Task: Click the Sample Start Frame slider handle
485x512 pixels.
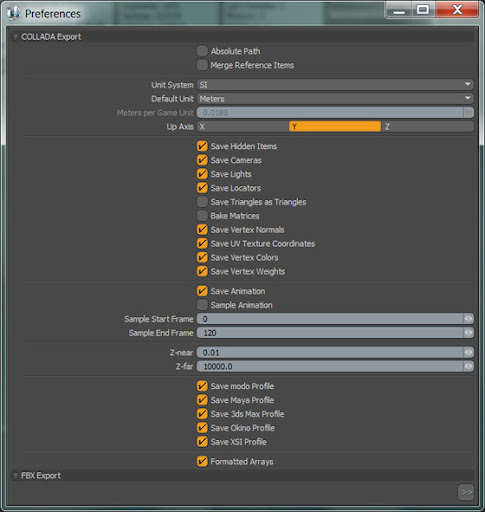Action: coord(468,319)
